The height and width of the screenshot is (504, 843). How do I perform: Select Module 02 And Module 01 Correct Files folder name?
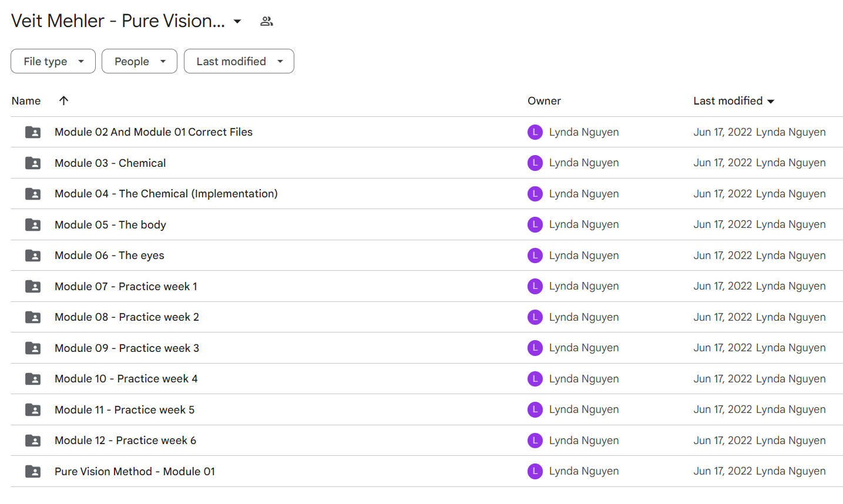coord(153,132)
